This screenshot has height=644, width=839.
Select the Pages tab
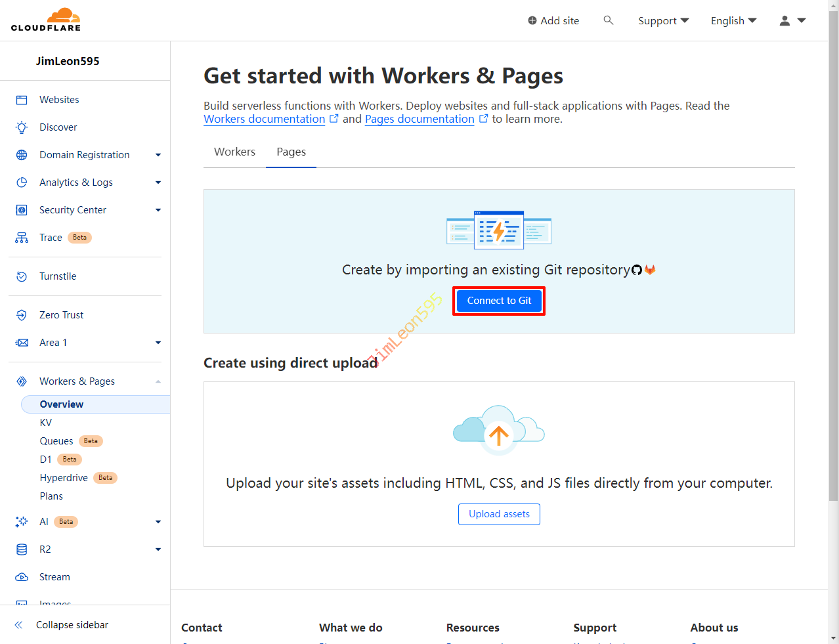pos(291,152)
